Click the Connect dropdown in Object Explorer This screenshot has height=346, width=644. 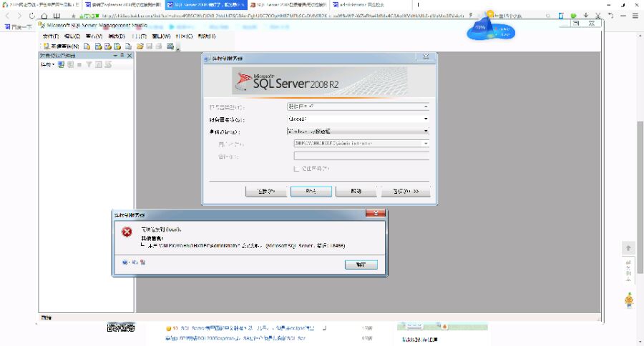coord(47,64)
